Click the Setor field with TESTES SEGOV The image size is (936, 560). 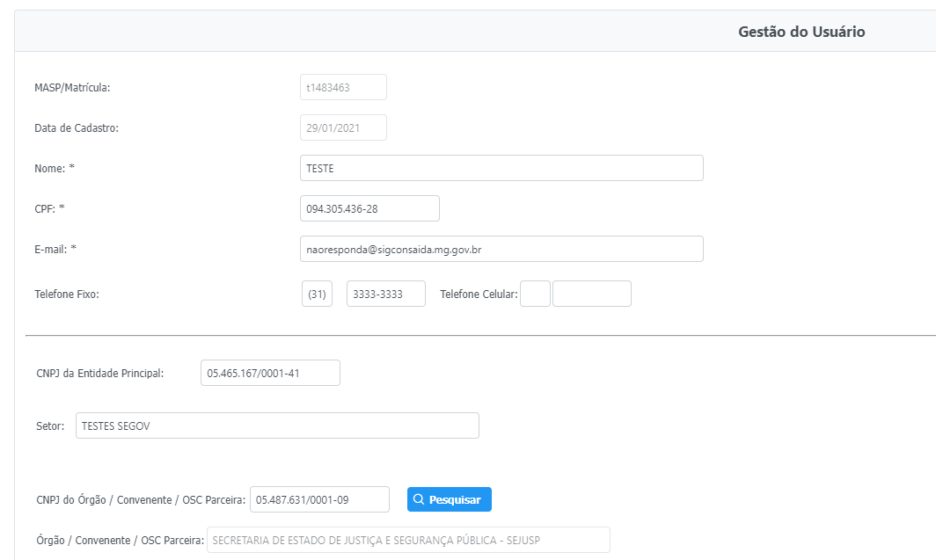tap(277, 425)
